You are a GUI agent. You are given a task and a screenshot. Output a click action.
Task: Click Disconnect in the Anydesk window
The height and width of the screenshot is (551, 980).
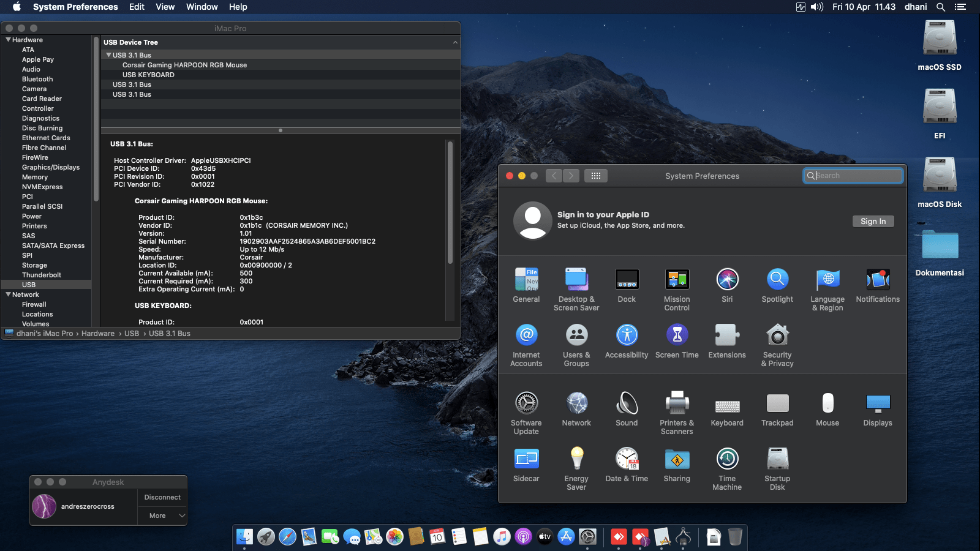(x=162, y=497)
